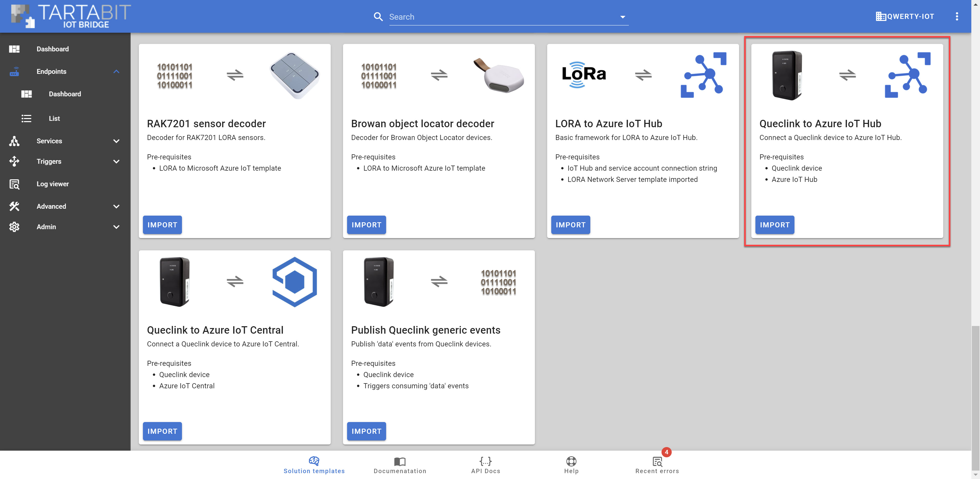This screenshot has width=980, height=479.
Task: Click the QWERTY-IOT account name
Action: pyautogui.click(x=910, y=16)
